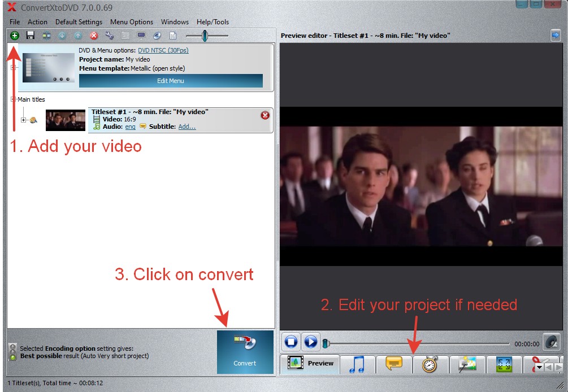568x392 pixels.
Task: Save the current project
Action: (30, 35)
